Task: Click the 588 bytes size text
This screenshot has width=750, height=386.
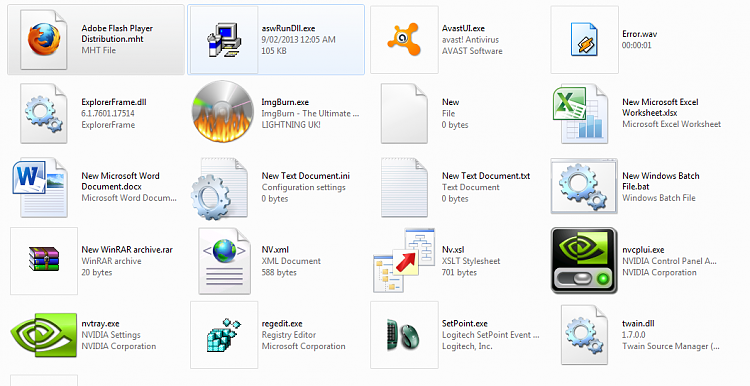Action: point(279,272)
